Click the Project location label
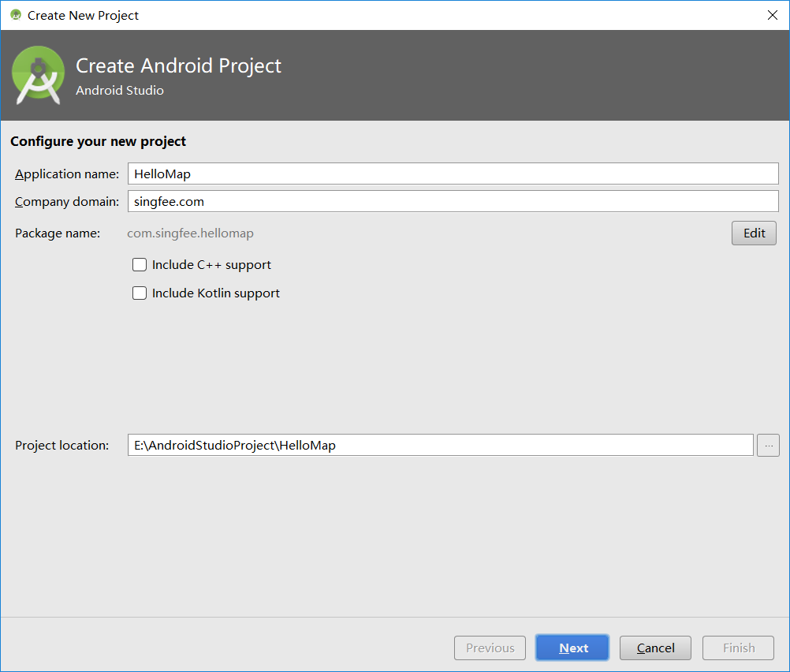 coord(62,446)
